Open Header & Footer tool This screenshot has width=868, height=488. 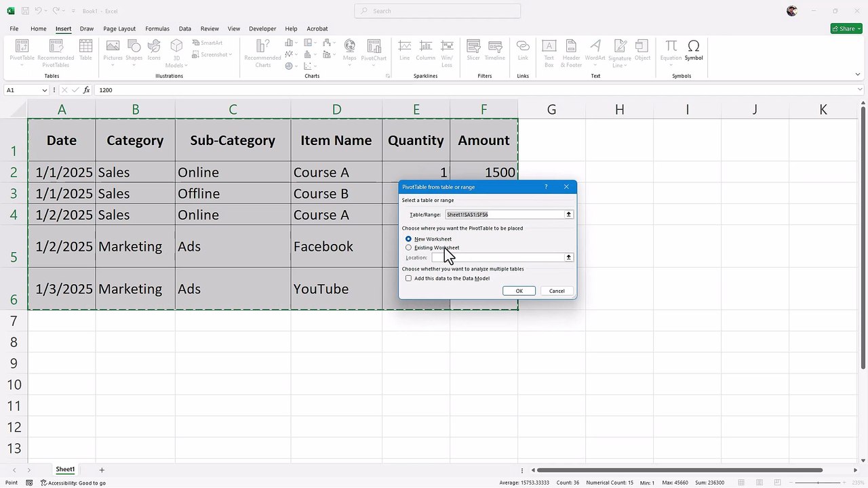(x=571, y=53)
